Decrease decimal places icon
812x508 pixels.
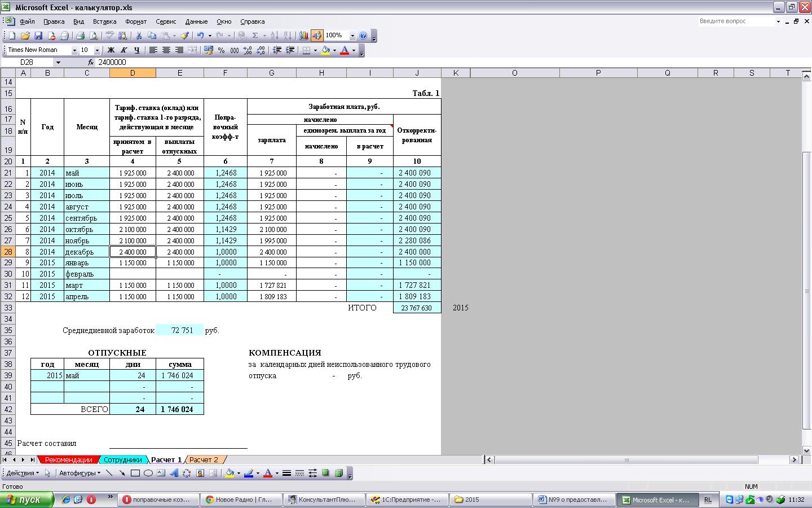261,50
